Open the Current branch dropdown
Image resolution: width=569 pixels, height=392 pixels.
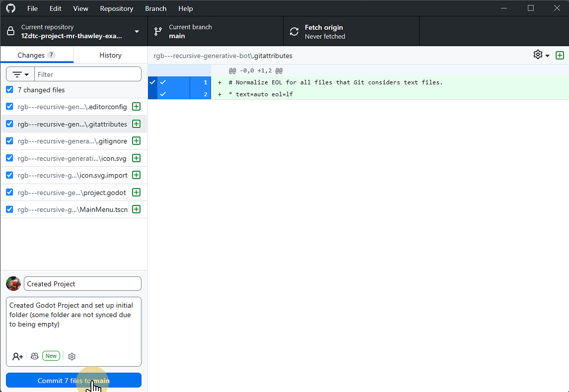(x=215, y=32)
